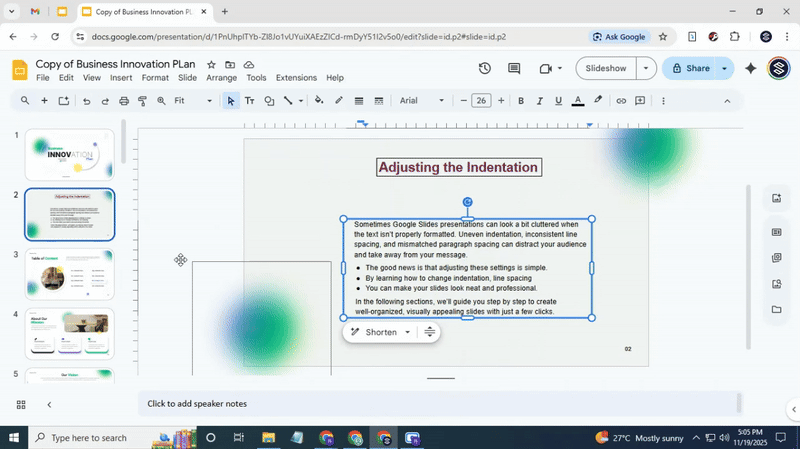Viewport: 800px width, 449px height.
Task: Open the Arrange menu
Action: [221, 78]
